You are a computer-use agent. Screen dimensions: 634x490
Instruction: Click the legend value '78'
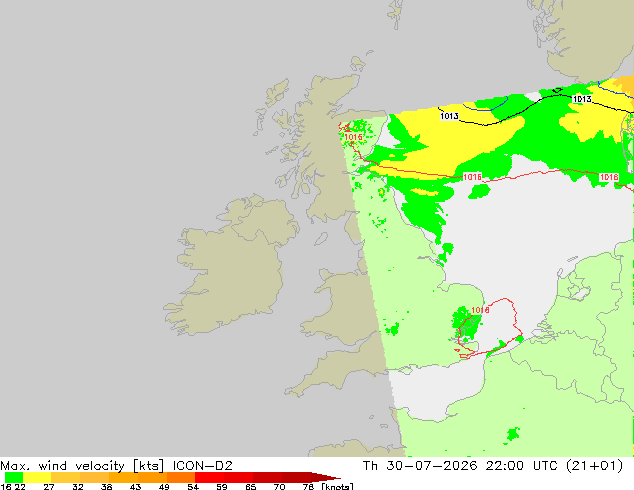pyautogui.click(x=308, y=487)
